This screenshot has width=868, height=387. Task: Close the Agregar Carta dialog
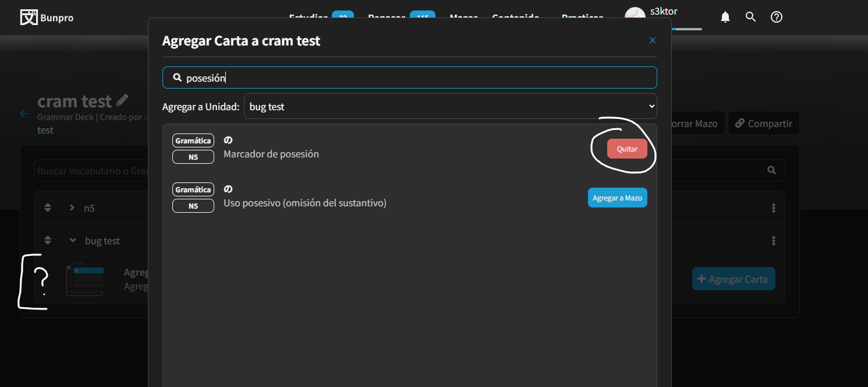tap(652, 40)
